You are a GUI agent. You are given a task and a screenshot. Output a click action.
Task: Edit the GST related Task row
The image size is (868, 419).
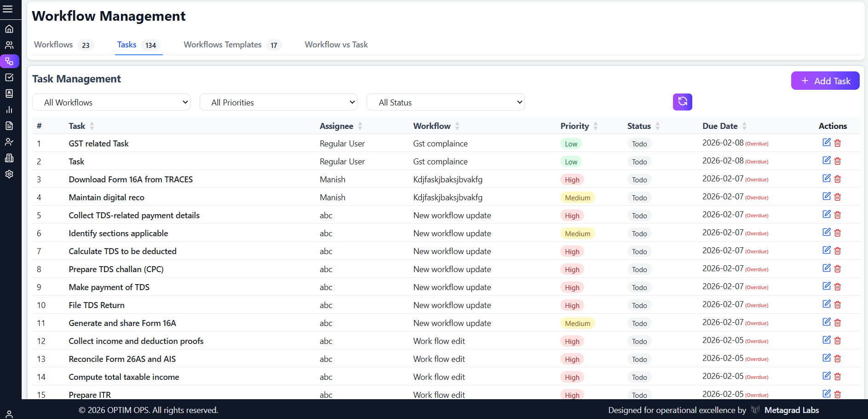826,142
